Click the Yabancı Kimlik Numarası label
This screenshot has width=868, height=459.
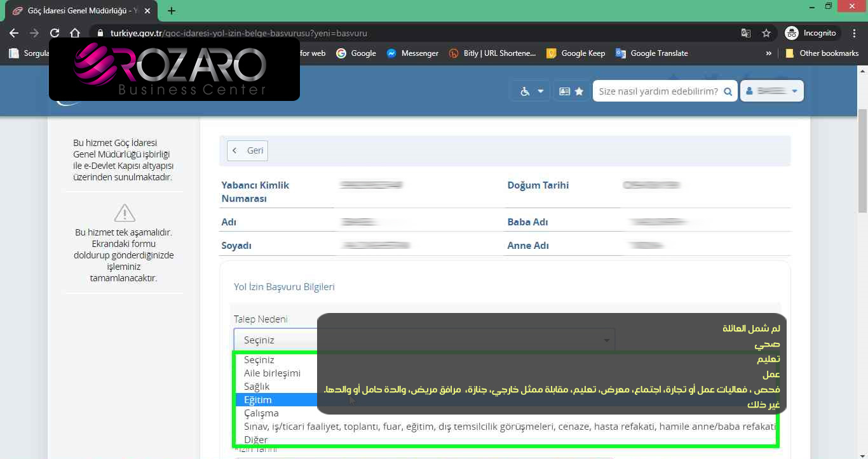click(255, 192)
